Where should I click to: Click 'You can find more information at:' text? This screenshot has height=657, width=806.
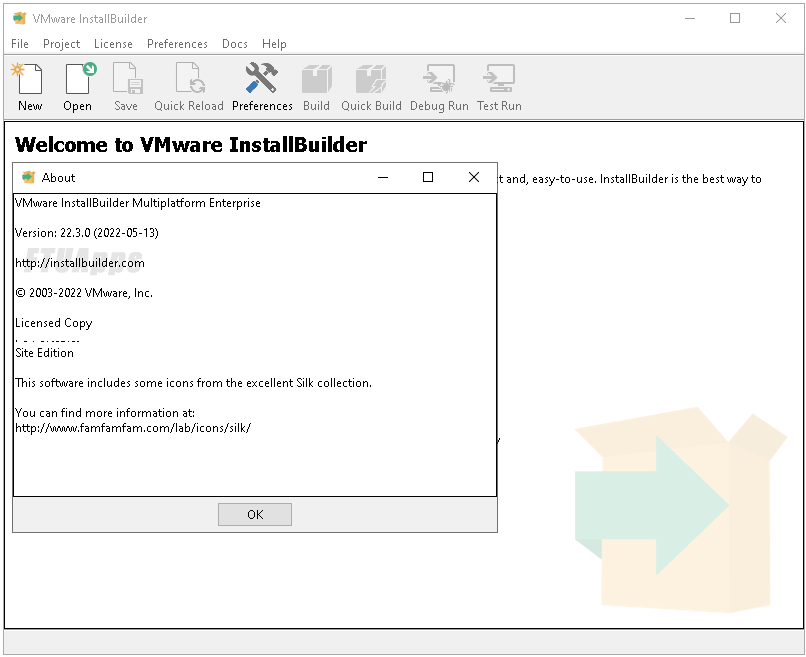tap(105, 413)
